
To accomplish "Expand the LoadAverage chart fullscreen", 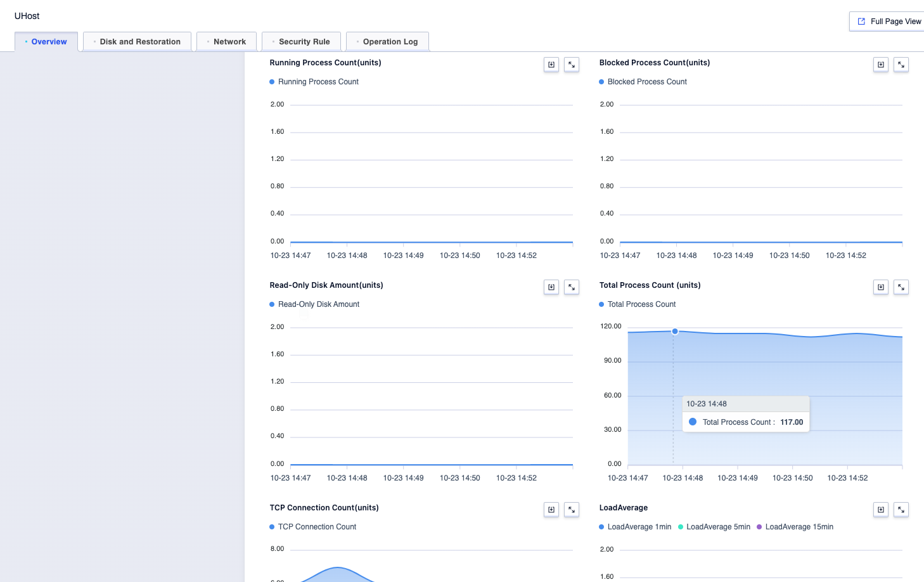I will coord(901,510).
